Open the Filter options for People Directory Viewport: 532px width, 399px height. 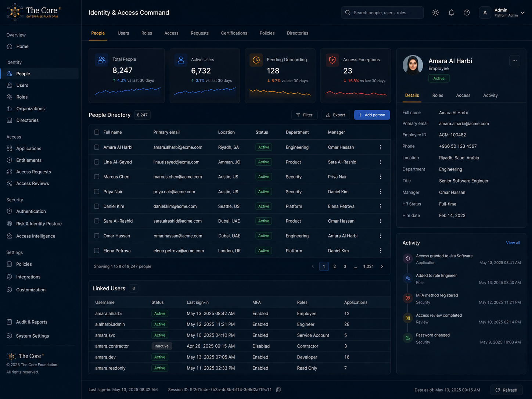(x=305, y=115)
